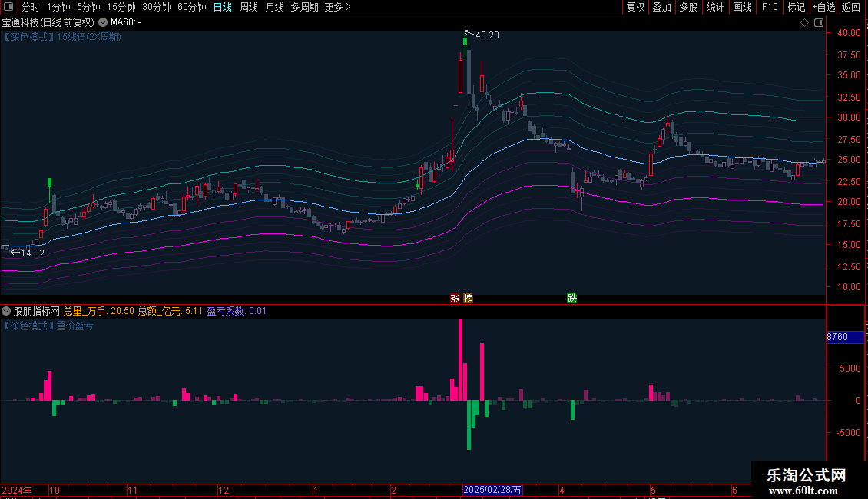Expand the MA60 indicator dropdown arrow
This screenshot has height=499, width=868.
click(x=103, y=22)
